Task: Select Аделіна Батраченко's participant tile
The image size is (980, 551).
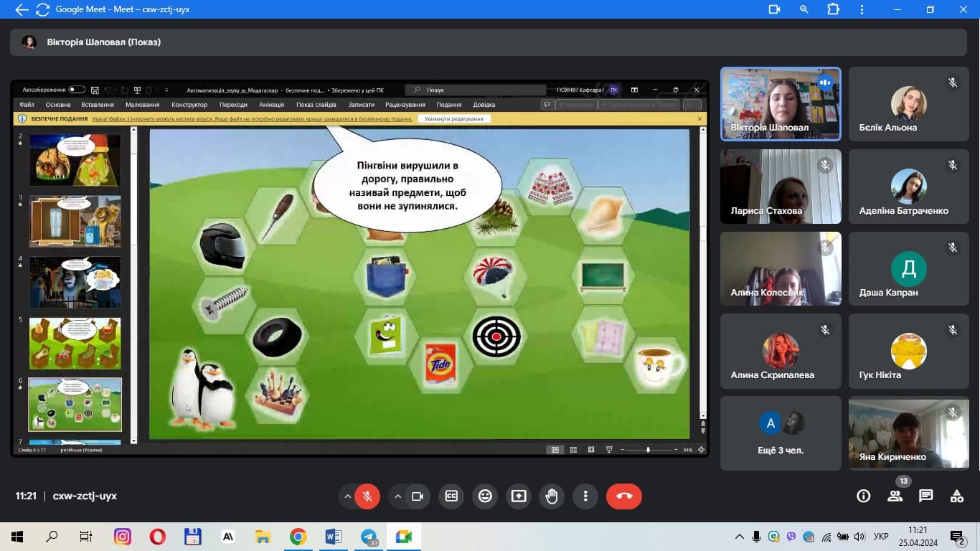Action: (x=908, y=187)
